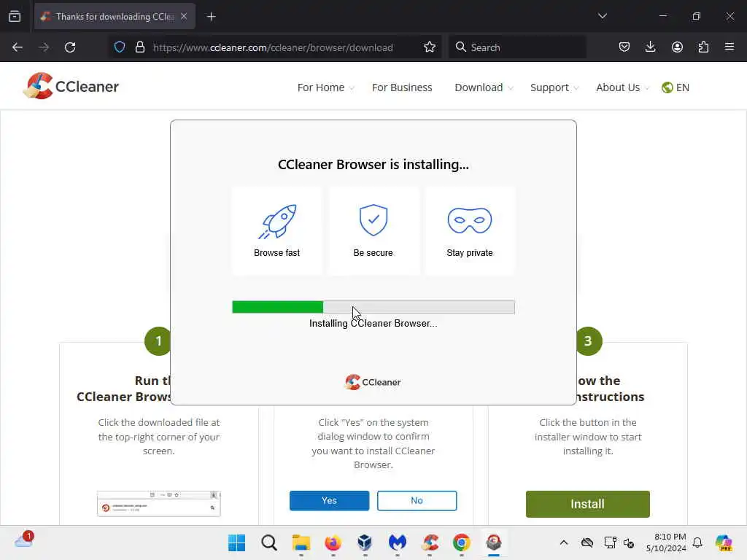The height and width of the screenshot is (560, 747).
Task: Open Firefox View in tab bar
Action: 15,16
